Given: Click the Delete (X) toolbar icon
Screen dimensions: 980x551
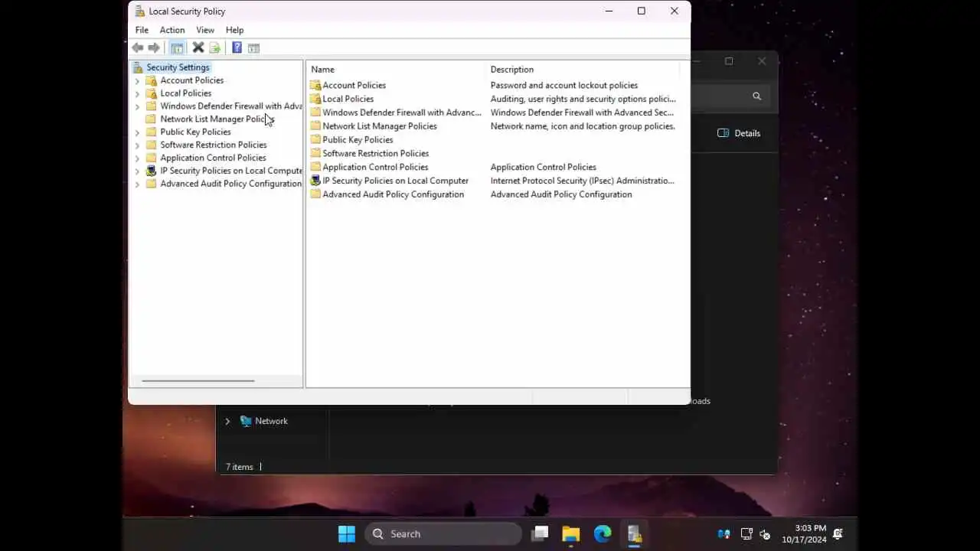Looking at the screenshot, I should coord(198,47).
